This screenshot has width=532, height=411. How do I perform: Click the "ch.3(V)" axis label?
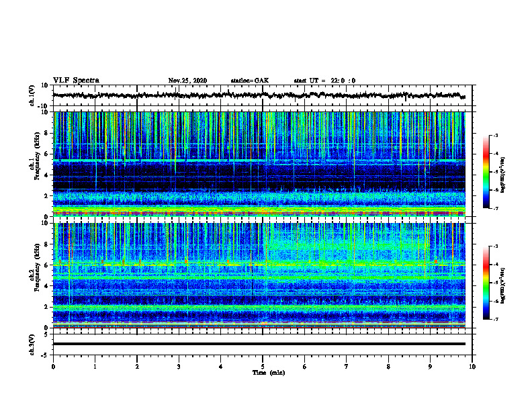32,345
